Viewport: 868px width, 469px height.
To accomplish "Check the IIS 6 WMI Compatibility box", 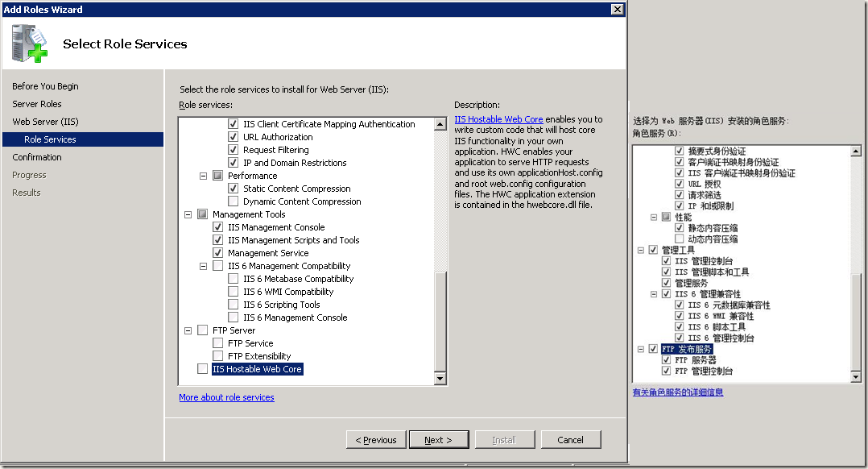I will click(x=233, y=291).
